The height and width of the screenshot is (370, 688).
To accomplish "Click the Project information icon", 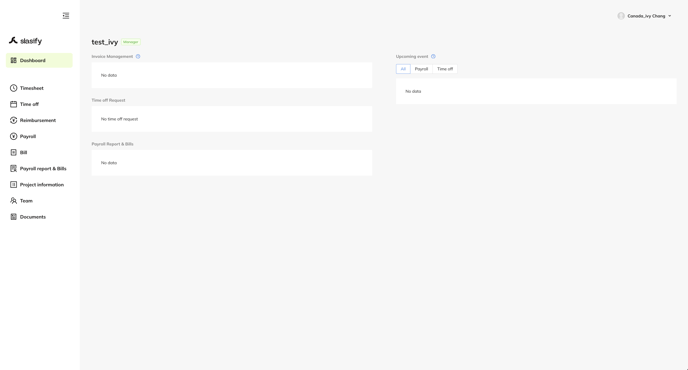I will click(14, 185).
